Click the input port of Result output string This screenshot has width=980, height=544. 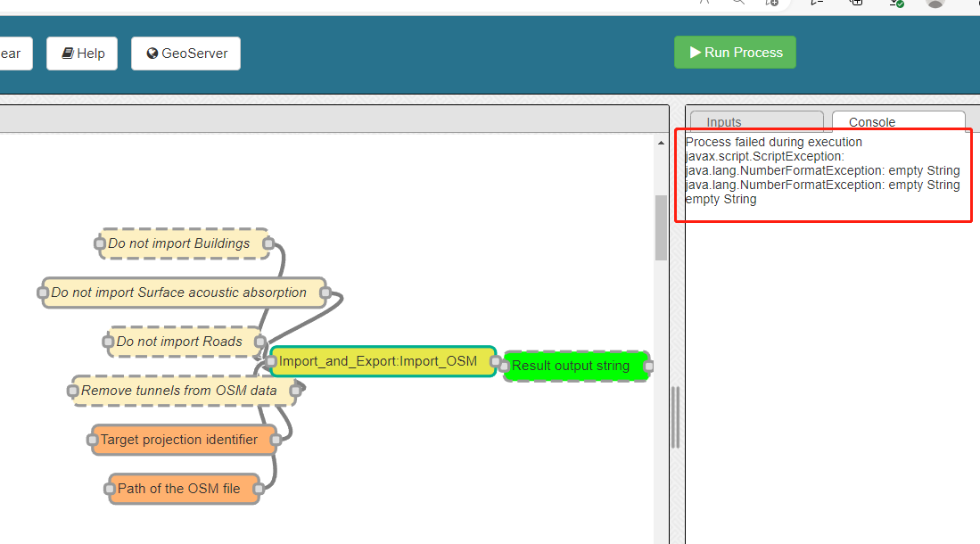point(504,366)
